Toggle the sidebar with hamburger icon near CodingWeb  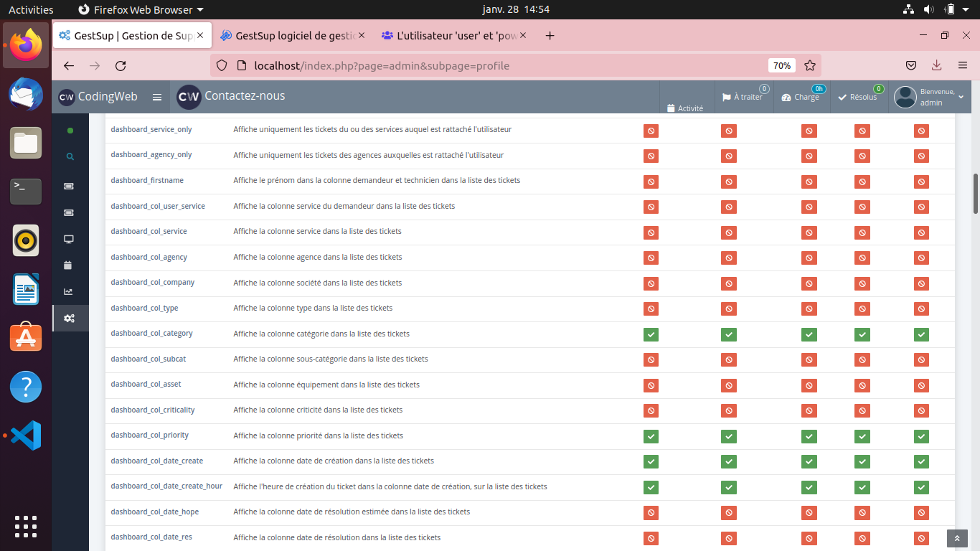click(157, 97)
